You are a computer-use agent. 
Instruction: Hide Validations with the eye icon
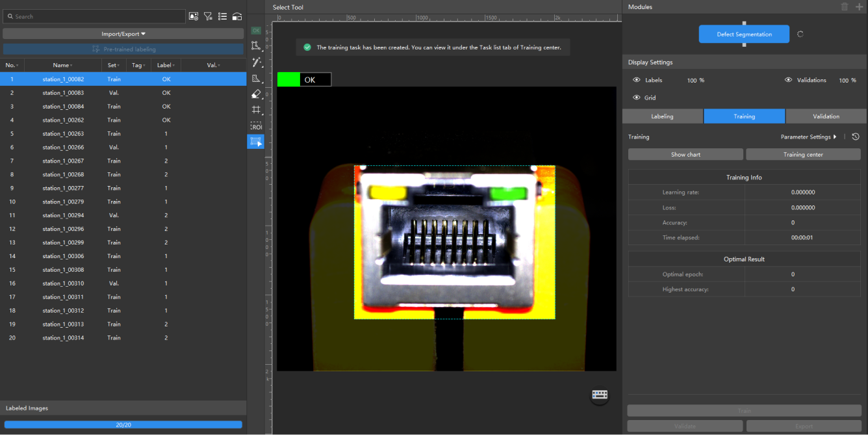(x=788, y=80)
